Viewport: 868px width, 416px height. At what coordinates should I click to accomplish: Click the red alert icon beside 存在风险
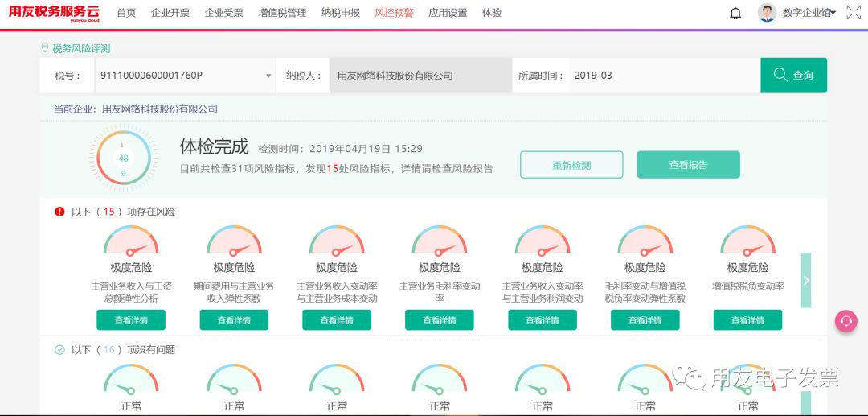click(59, 212)
